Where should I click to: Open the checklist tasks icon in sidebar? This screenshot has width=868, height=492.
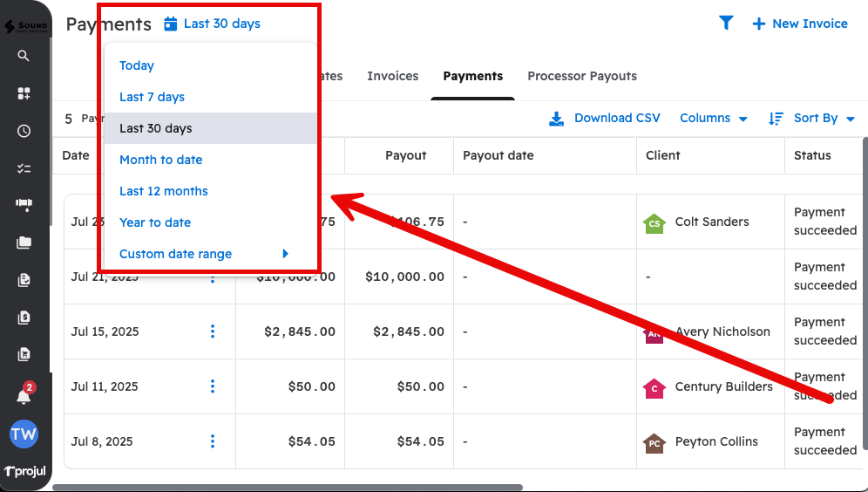[24, 168]
